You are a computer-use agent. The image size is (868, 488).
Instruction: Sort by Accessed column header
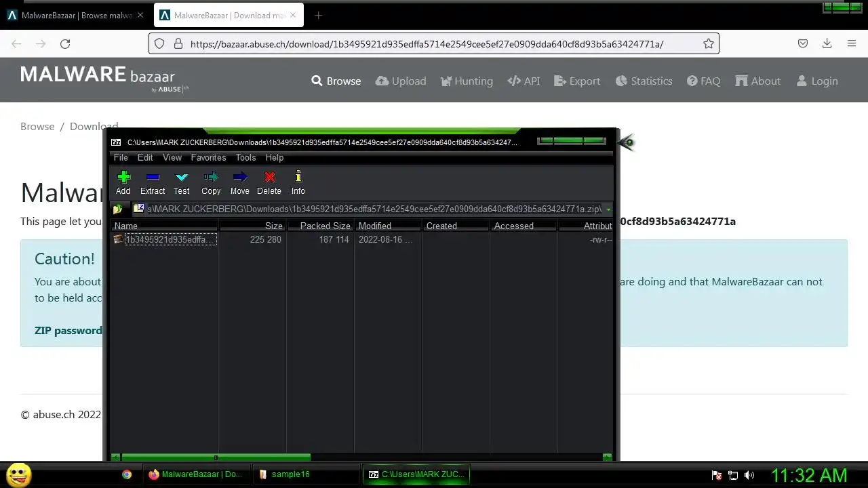pyautogui.click(x=524, y=226)
